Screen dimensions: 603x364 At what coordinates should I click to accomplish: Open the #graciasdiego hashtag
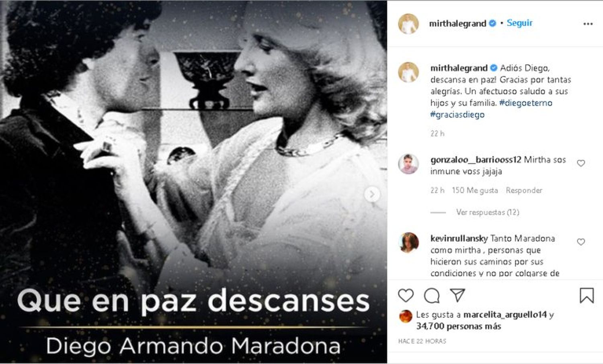(457, 115)
